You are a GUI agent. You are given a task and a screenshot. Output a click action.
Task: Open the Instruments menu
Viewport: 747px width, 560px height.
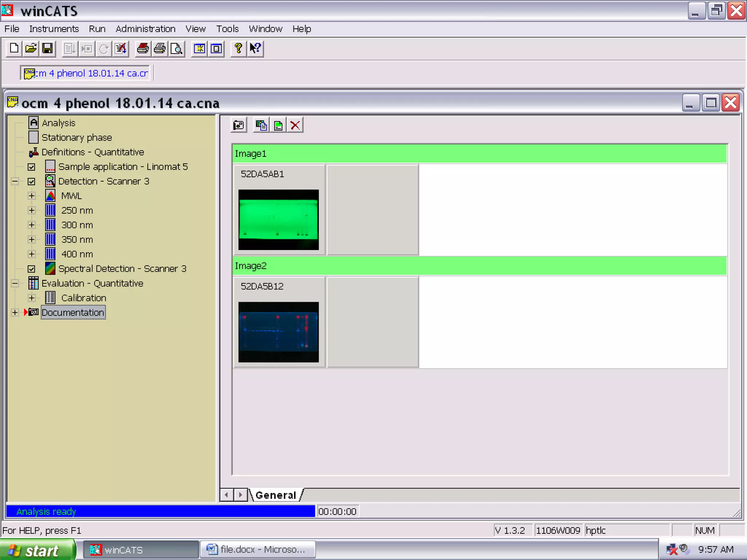54,29
